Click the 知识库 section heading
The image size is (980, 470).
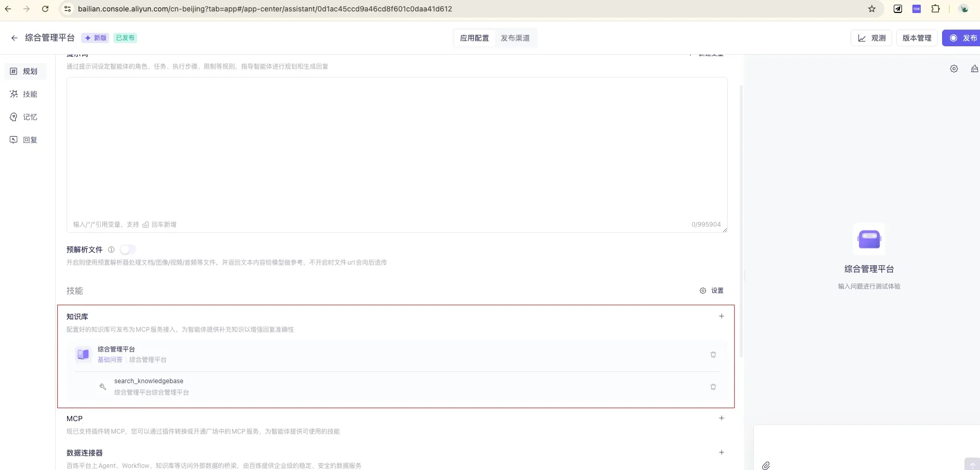pyautogui.click(x=77, y=317)
